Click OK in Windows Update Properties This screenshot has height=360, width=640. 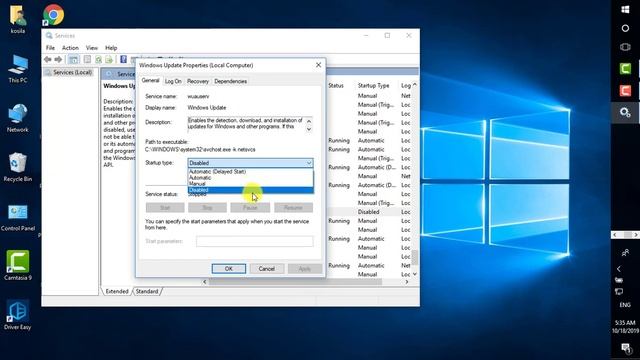point(229,269)
